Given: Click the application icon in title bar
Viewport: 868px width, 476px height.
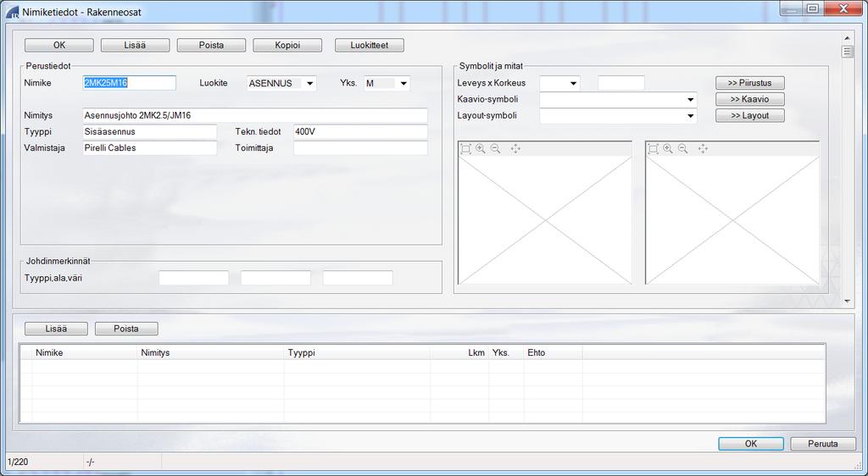Looking at the screenshot, I should [12, 11].
